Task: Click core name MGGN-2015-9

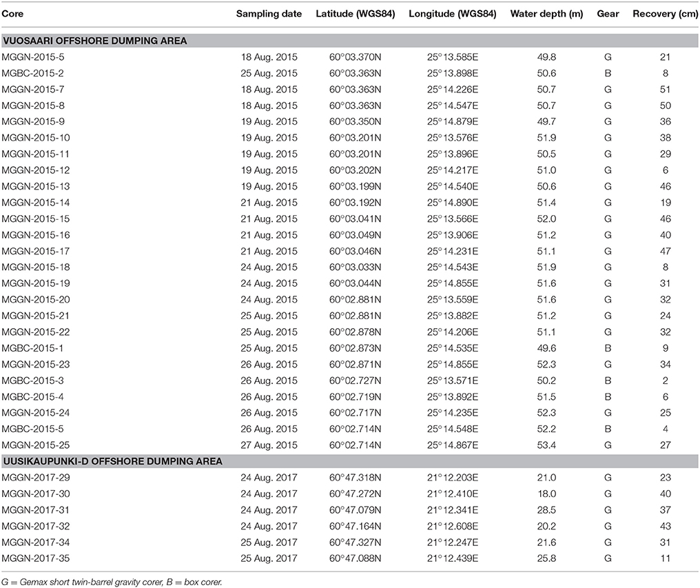Action: [32, 121]
